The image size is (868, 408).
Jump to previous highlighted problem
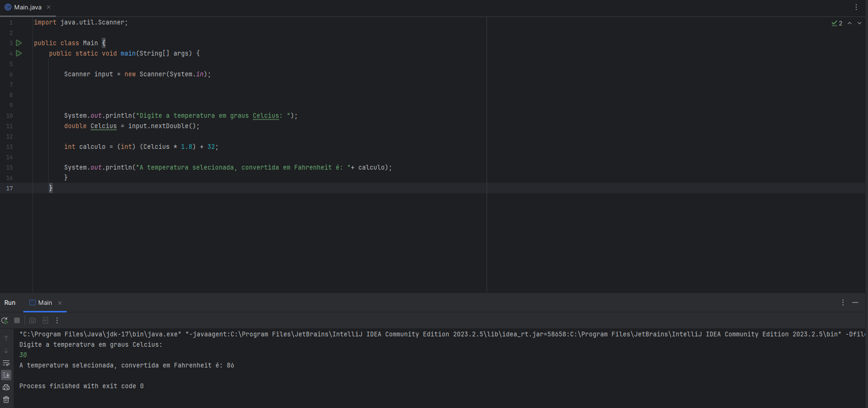point(850,23)
